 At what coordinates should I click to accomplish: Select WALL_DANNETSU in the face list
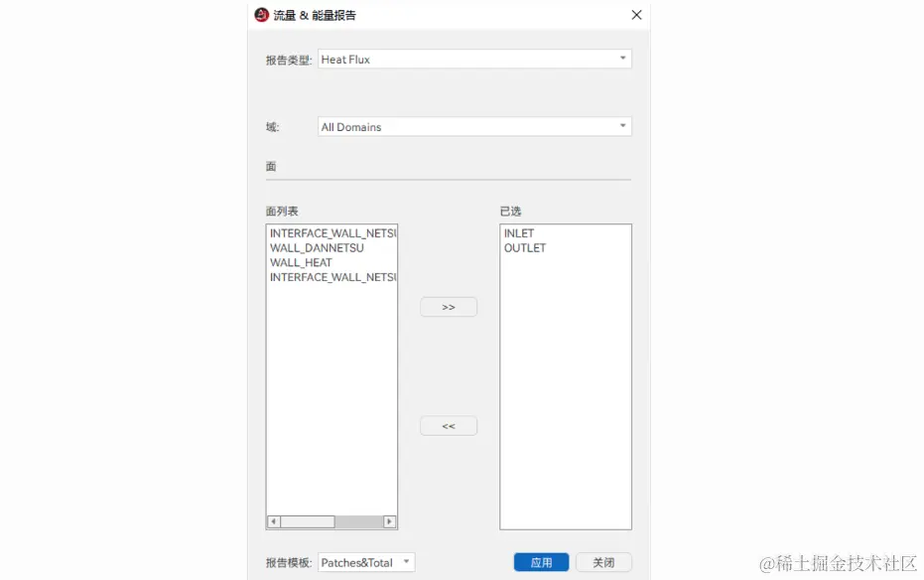(x=317, y=248)
